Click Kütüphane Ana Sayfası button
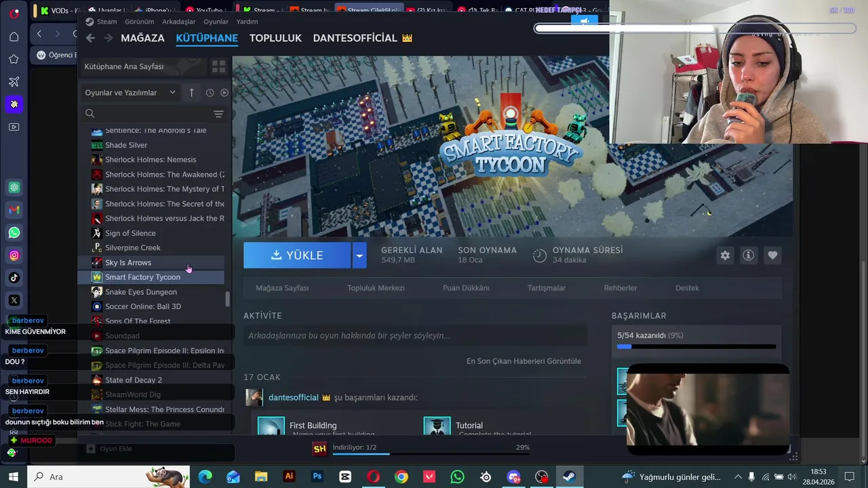The height and width of the screenshot is (488, 868). click(144, 66)
